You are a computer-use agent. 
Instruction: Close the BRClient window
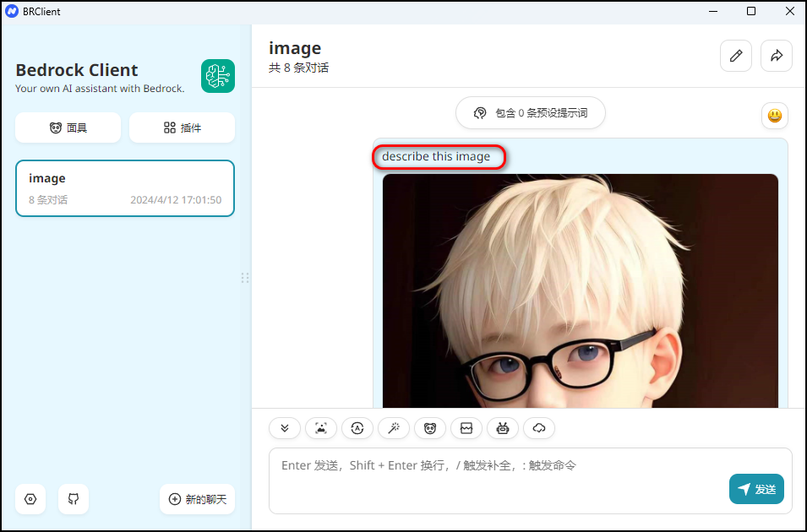coord(790,11)
